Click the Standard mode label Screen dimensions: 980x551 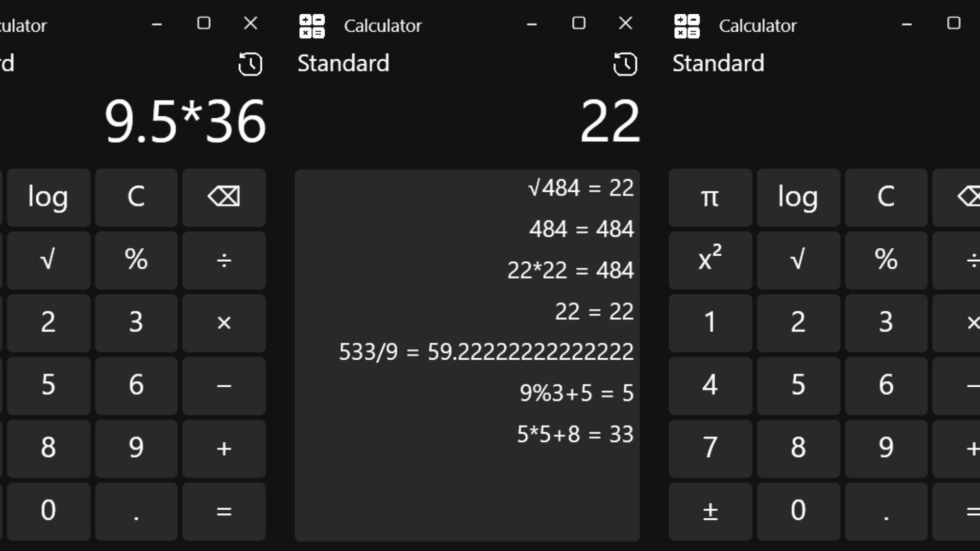pyautogui.click(x=343, y=63)
